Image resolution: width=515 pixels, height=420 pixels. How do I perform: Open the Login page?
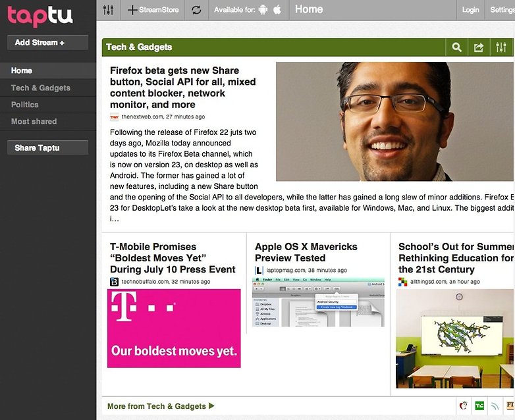[x=470, y=10]
